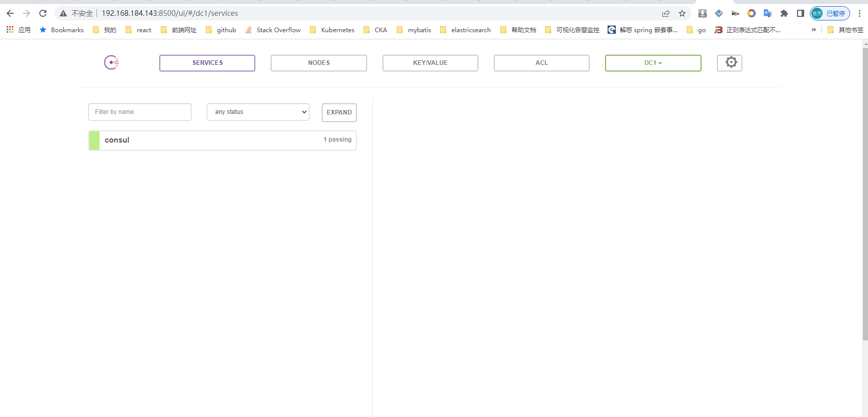Open the apps grid shortcut

pyautogui.click(x=18, y=30)
